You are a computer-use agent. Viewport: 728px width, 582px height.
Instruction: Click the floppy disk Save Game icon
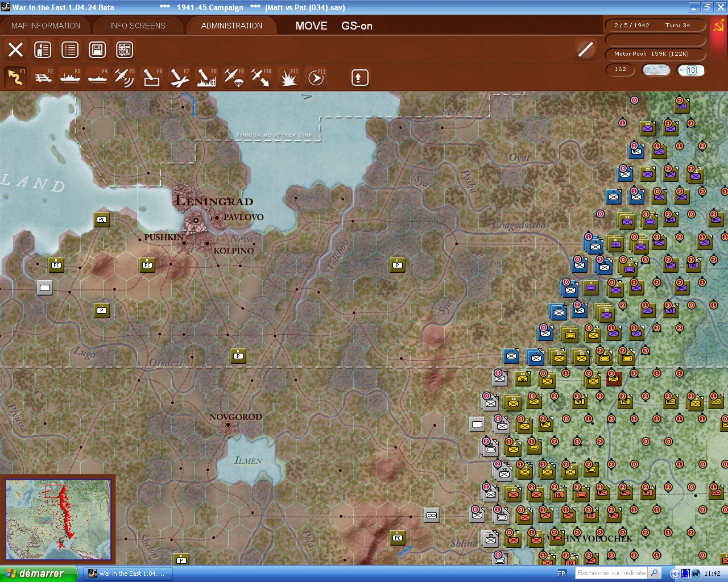[97, 49]
